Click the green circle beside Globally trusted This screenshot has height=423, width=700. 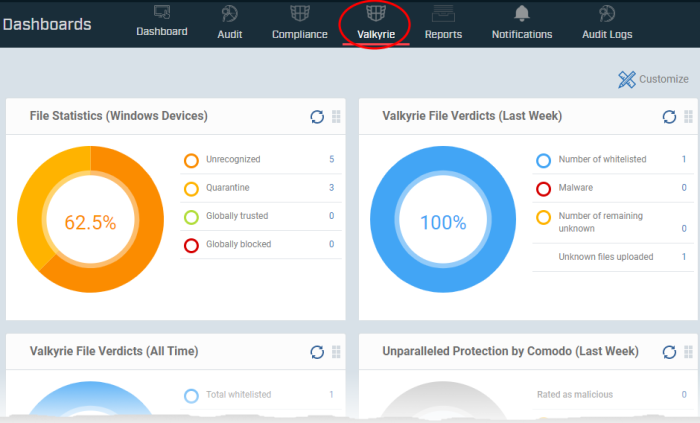(192, 217)
